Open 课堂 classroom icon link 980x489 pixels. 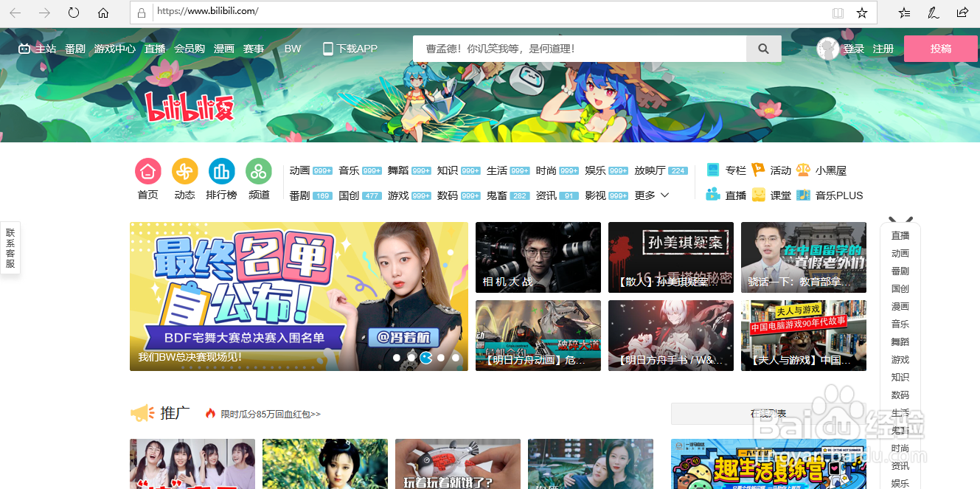point(771,195)
